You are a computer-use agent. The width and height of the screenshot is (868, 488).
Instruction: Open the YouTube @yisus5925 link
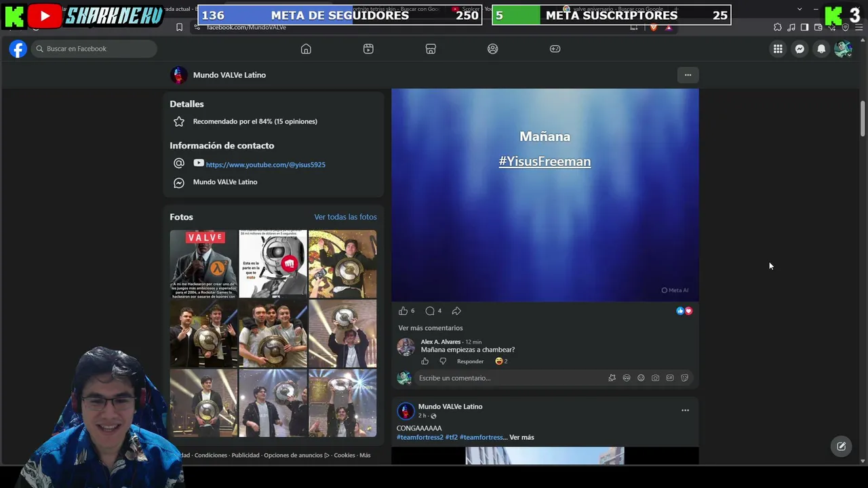[x=265, y=165]
